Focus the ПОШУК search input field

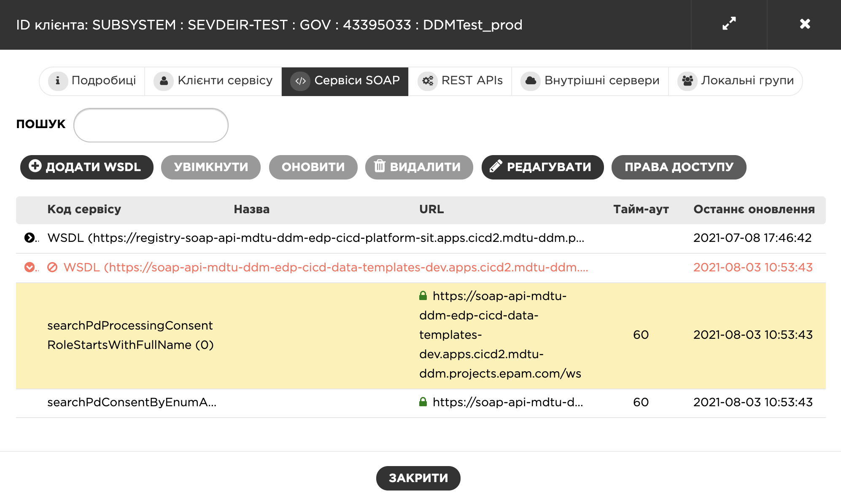tap(151, 125)
